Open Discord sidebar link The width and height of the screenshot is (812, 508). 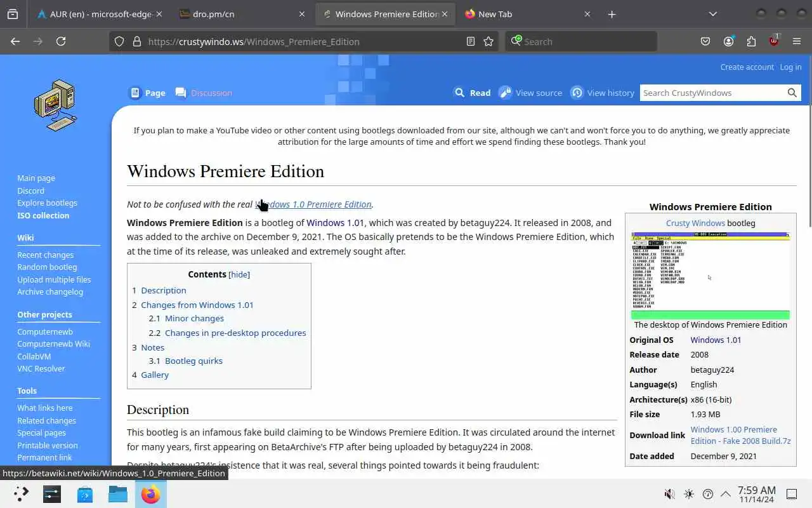pos(30,190)
